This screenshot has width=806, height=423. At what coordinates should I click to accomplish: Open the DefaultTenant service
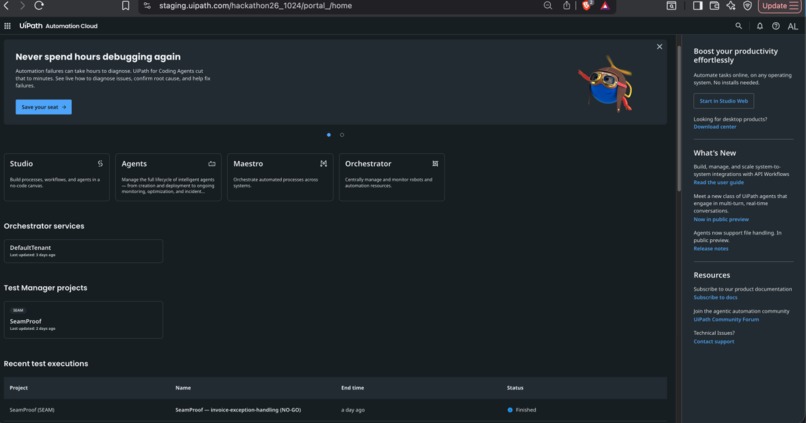tap(83, 251)
